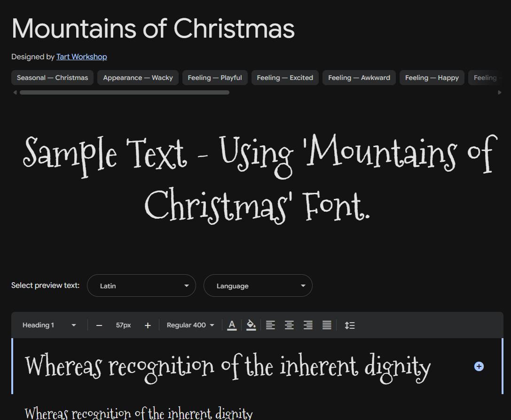The width and height of the screenshot is (511, 420).
Task: Select the Appearance — Wacky tag
Action: 138,78
